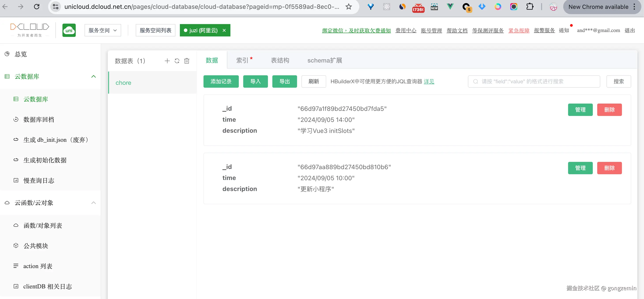Screen dimensions: 644x299
Task: Bookmark the page with the star icon
Action: pos(348,7)
